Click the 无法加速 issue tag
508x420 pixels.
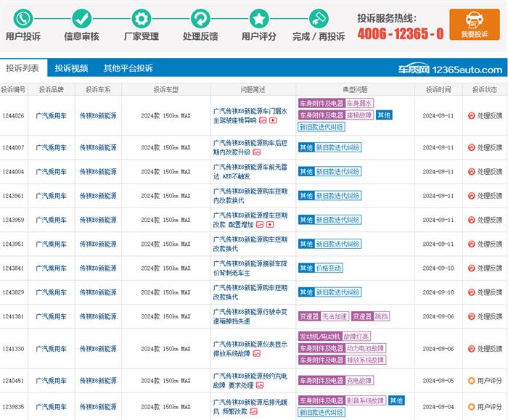(335, 316)
